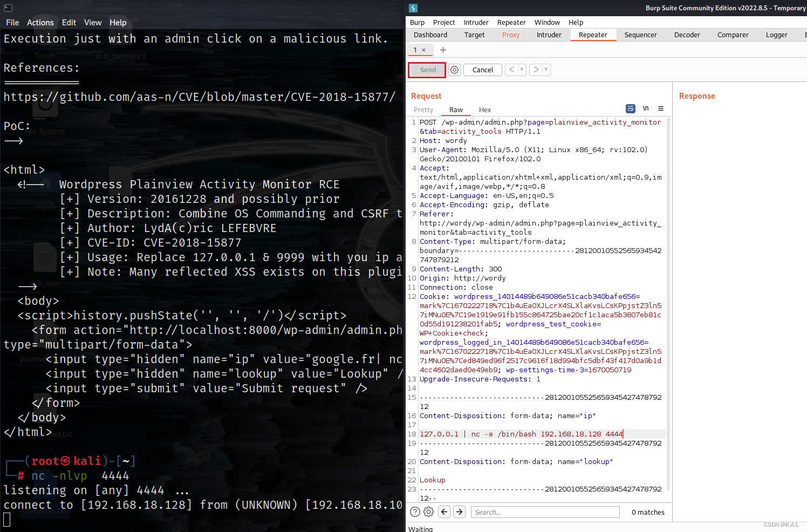
Task: Focus the Search field below the request
Action: [x=545, y=512]
